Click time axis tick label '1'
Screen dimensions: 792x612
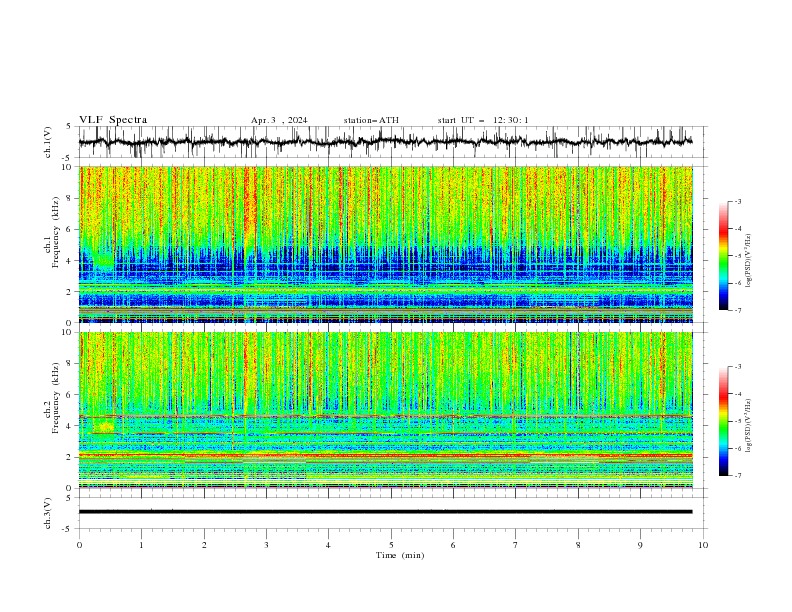tap(142, 545)
